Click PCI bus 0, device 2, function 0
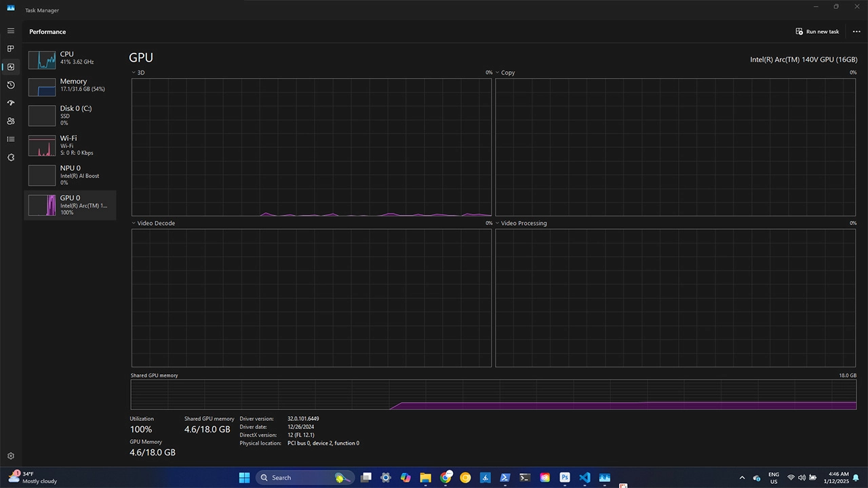 click(323, 443)
